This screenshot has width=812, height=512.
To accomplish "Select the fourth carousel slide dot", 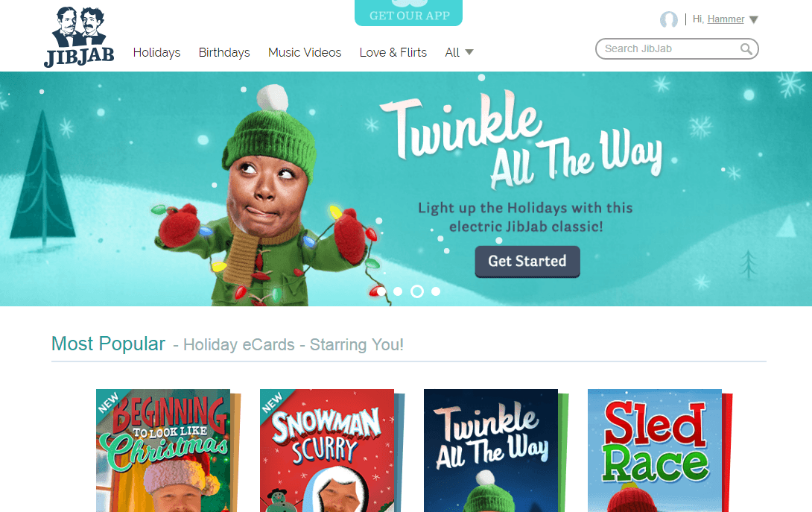I will [436, 291].
